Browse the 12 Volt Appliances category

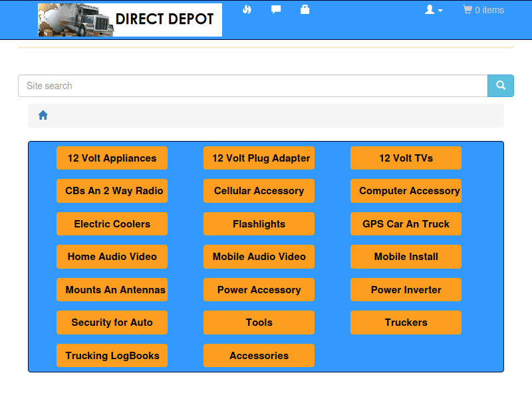click(112, 158)
